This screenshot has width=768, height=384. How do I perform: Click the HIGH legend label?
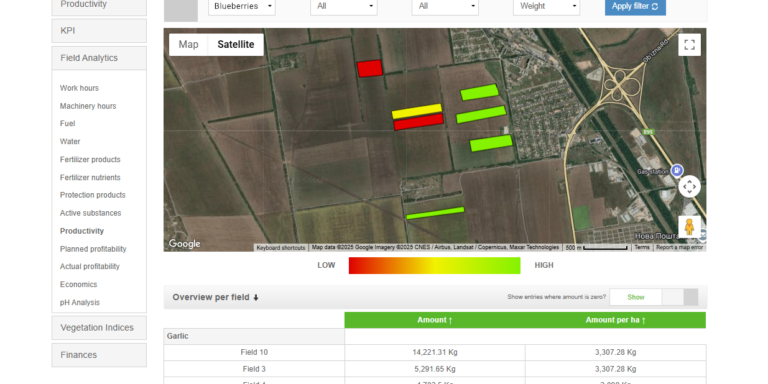pos(544,265)
